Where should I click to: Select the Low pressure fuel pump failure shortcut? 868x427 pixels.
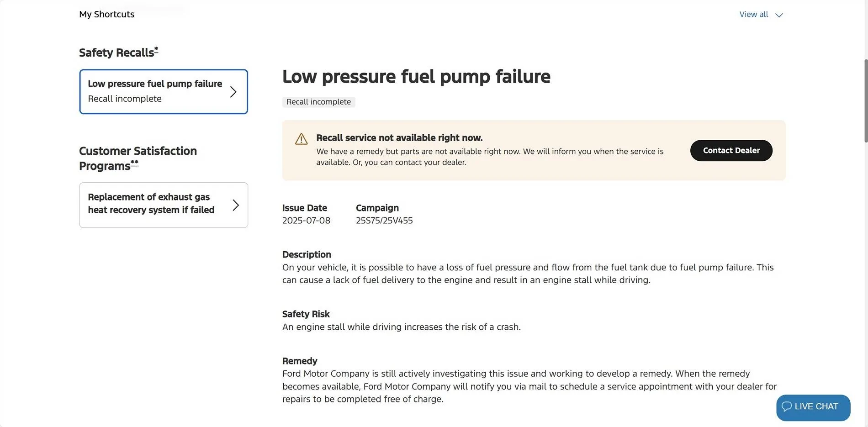[163, 91]
